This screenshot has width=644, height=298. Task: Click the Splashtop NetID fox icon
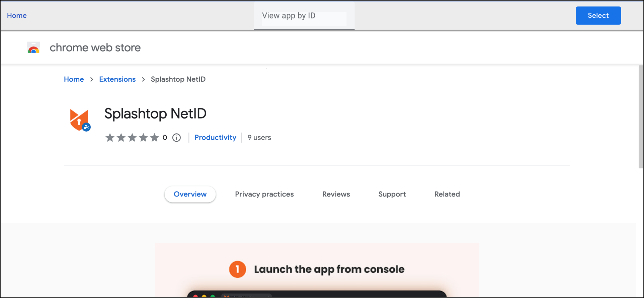80,120
